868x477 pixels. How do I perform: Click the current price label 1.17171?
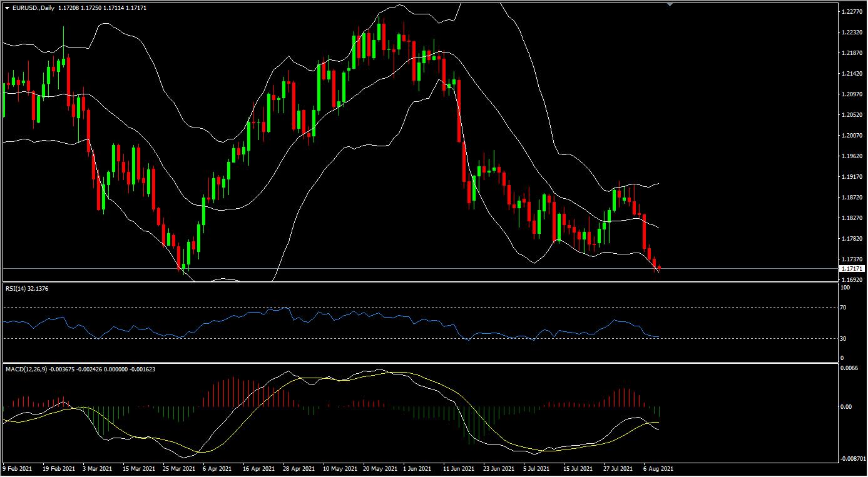tap(853, 269)
